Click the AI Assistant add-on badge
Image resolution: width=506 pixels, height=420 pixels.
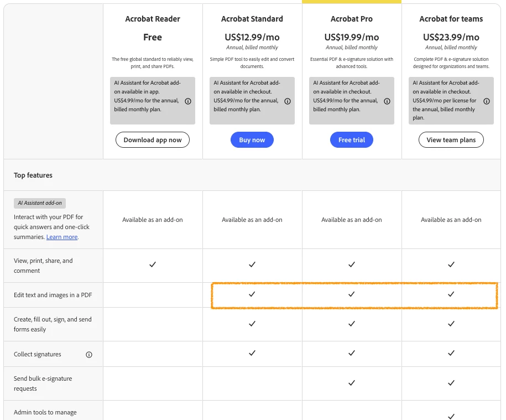tap(40, 203)
